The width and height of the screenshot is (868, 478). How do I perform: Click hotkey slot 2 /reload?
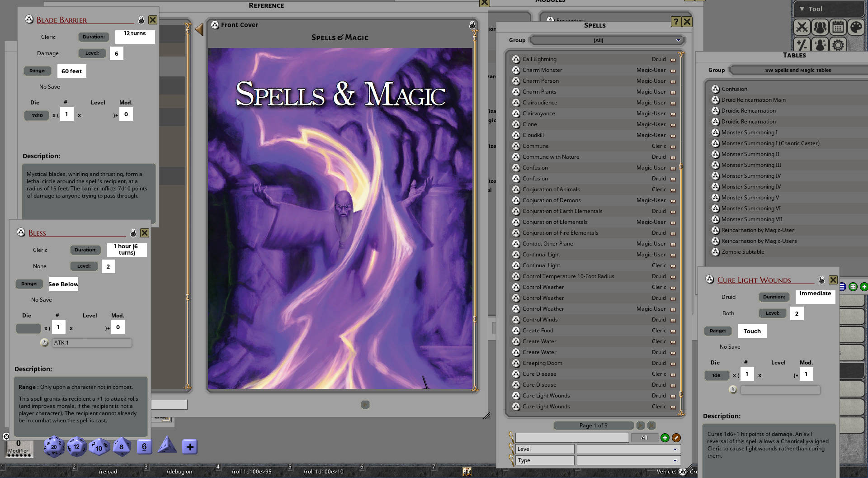108,471
